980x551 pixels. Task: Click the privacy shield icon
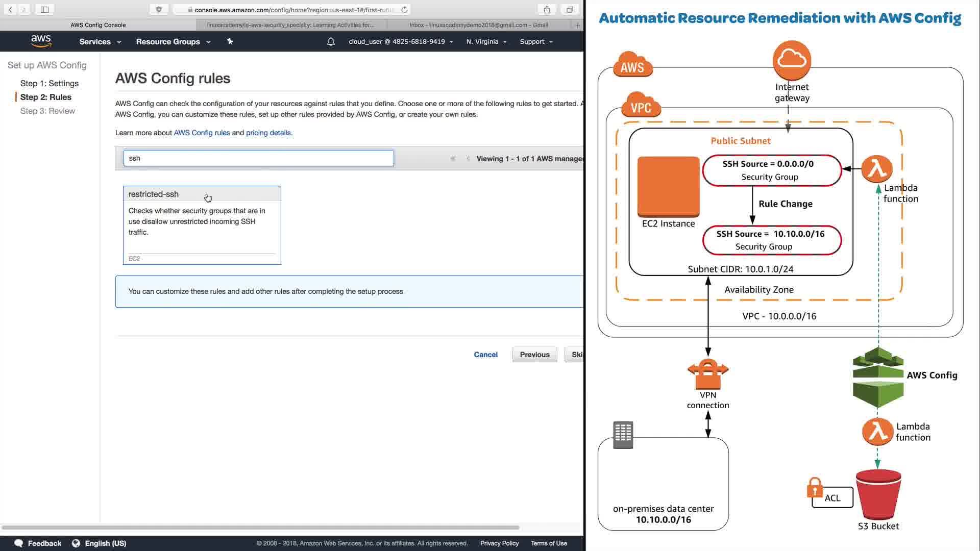point(159,10)
